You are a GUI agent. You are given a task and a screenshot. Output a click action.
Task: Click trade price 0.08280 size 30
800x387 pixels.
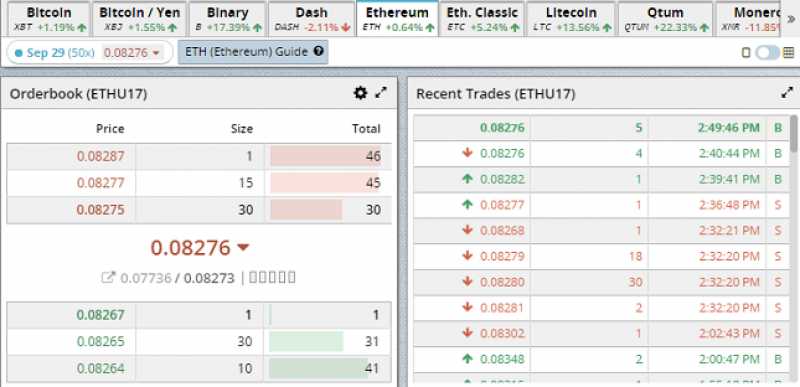click(x=502, y=282)
